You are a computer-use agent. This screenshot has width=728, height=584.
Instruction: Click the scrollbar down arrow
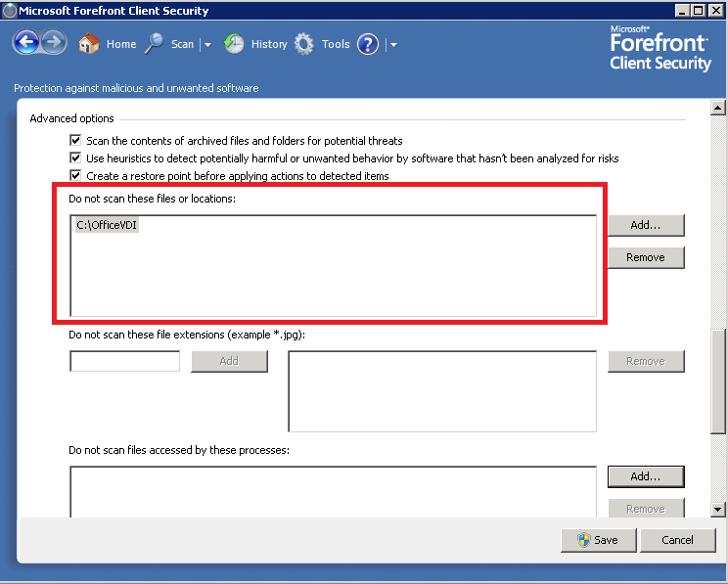718,510
